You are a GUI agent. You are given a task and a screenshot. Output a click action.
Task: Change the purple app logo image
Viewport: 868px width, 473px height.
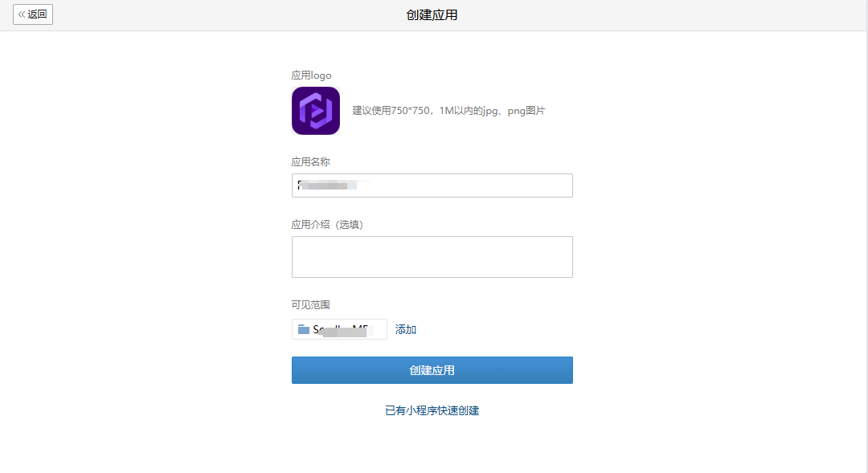tap(316, 111)
